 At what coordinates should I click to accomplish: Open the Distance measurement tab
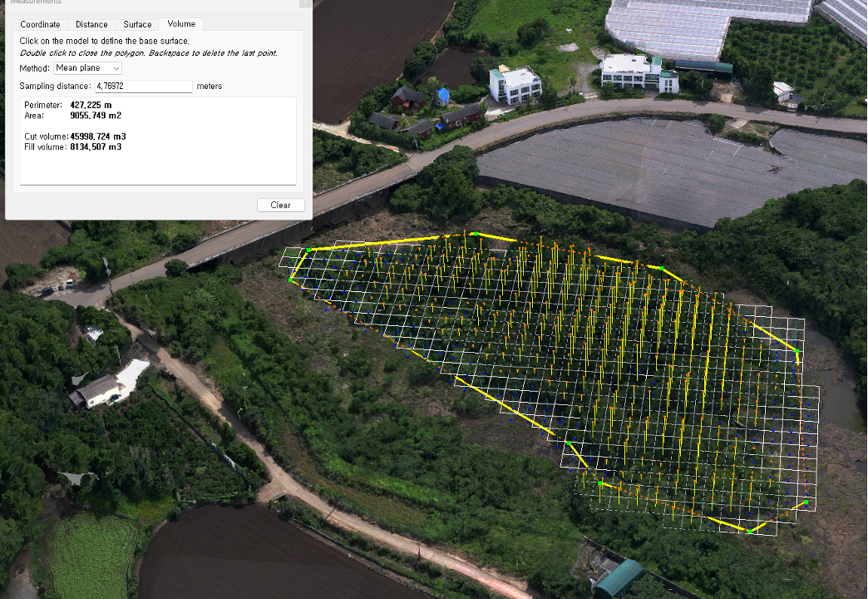point(91,24)
